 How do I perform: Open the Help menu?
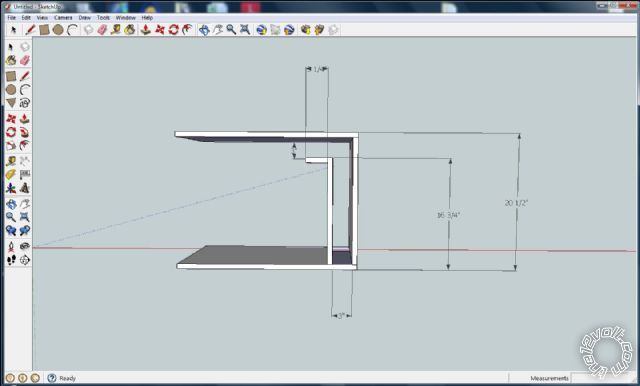pyautogui.click(x=147, y=18)
